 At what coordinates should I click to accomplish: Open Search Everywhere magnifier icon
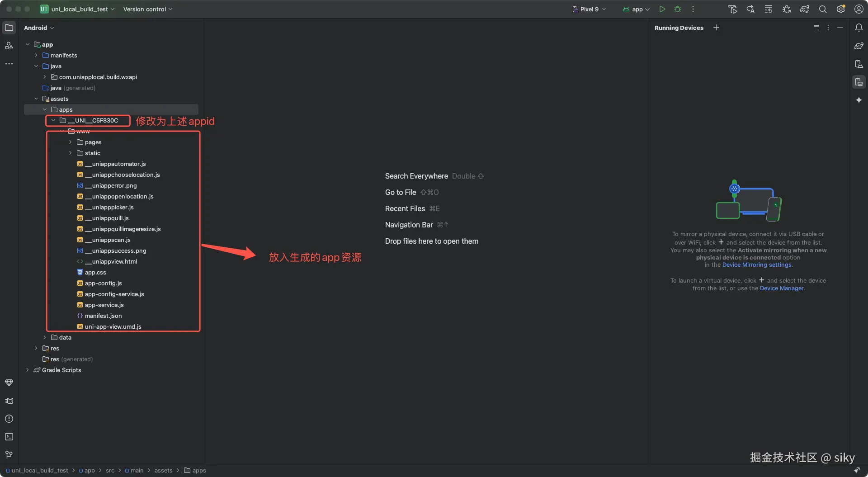coord(823,9)
